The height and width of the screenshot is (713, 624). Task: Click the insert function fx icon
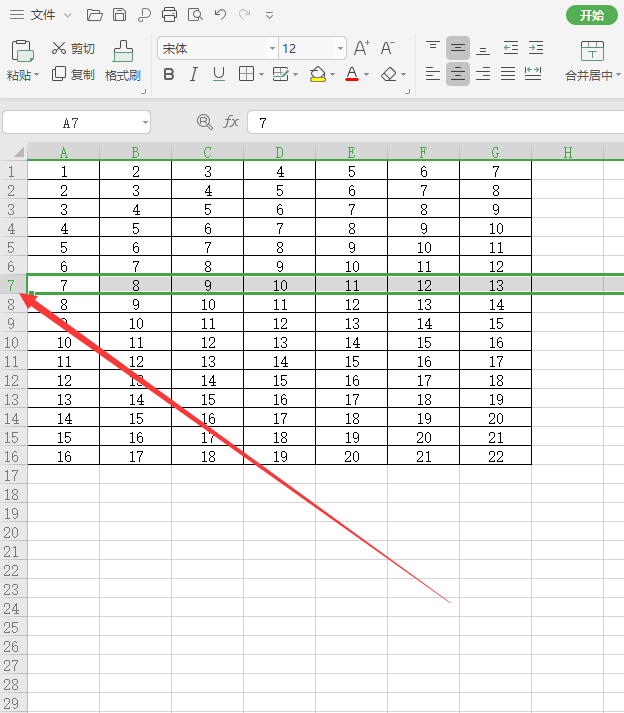[231, 122]
